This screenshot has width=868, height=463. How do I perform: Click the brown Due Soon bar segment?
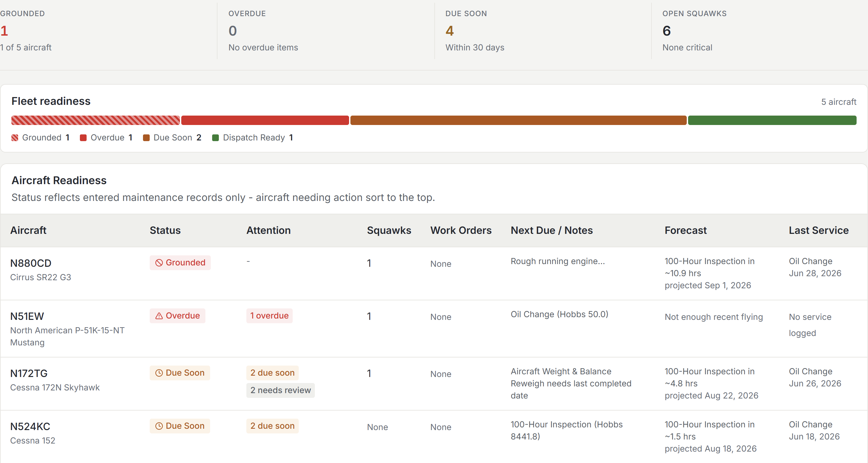pyautogui.click(x=519, y=120)
